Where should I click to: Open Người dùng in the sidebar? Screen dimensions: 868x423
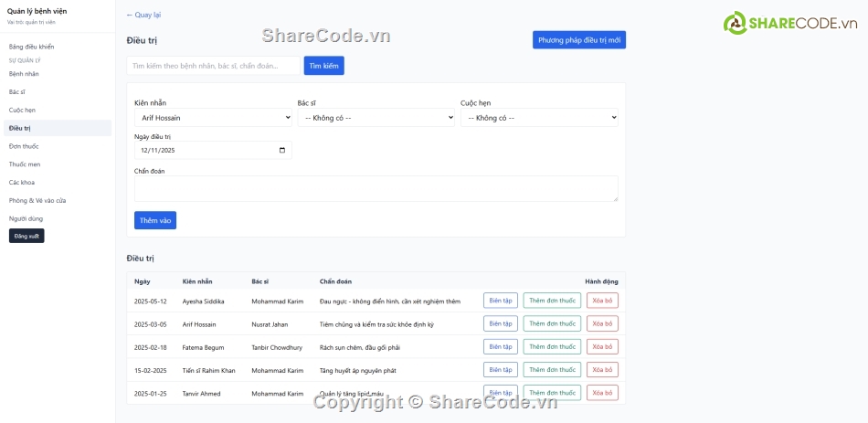(26, 218)
